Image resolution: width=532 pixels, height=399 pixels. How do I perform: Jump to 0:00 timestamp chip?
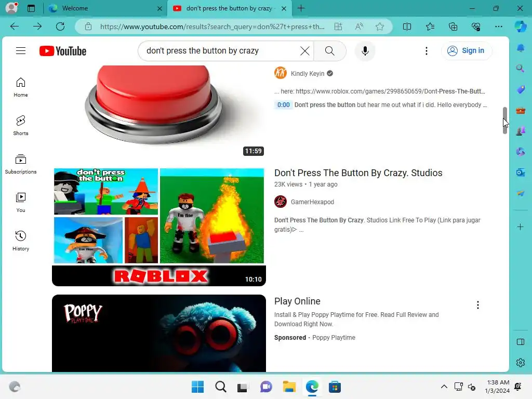pyautogui.click(x=283, y=105)
